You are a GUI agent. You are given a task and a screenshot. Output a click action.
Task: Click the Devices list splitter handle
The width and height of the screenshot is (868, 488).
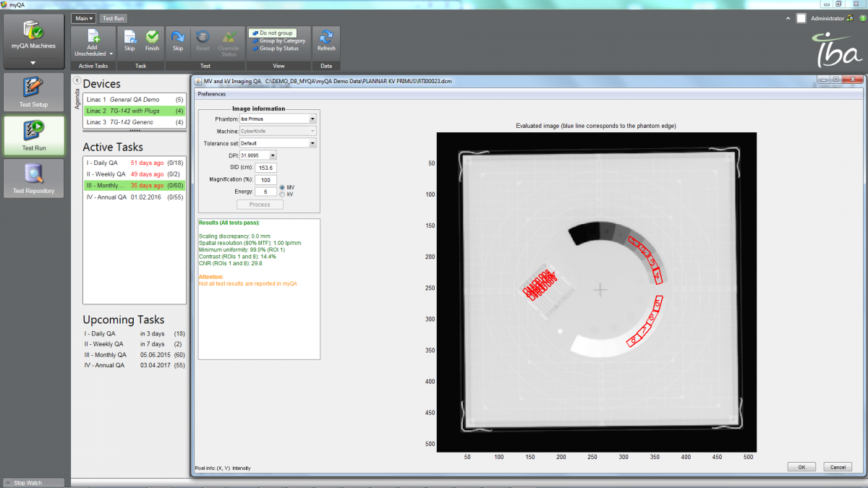click(x=135, y=131)
